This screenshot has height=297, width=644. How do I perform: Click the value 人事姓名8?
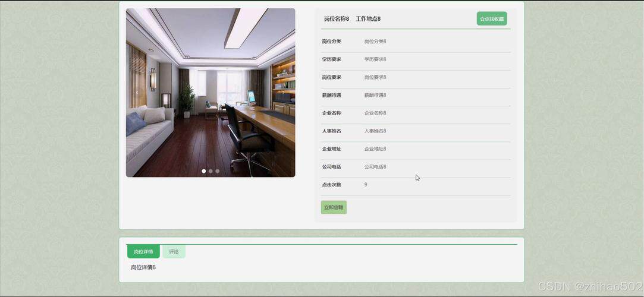(375, 131)
